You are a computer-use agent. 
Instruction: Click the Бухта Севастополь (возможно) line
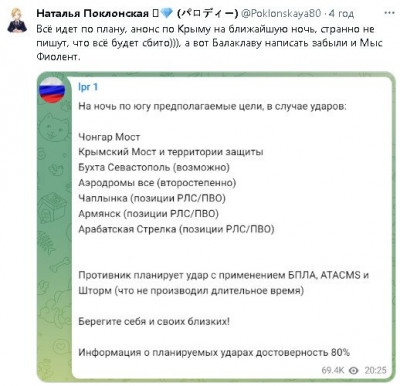point(154,167)
